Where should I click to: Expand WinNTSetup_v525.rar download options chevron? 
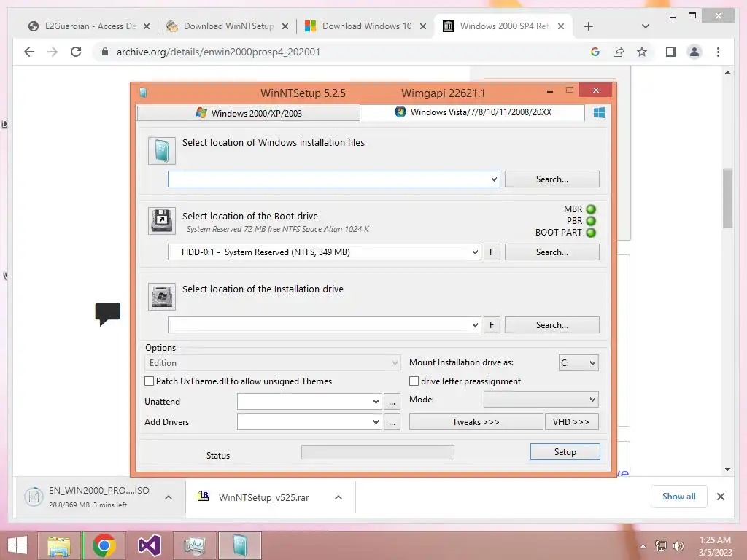pos(338,497)
